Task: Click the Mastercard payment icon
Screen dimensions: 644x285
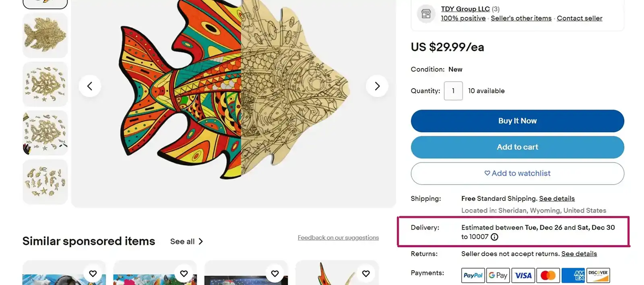Action: (548, 275)
